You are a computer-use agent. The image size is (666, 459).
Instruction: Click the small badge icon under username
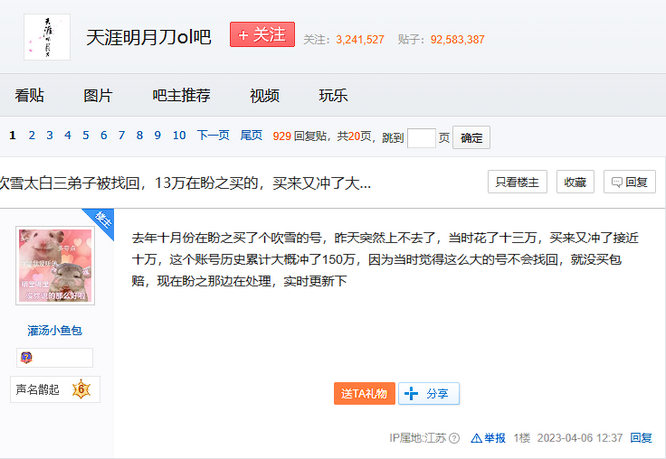point(25,358)
